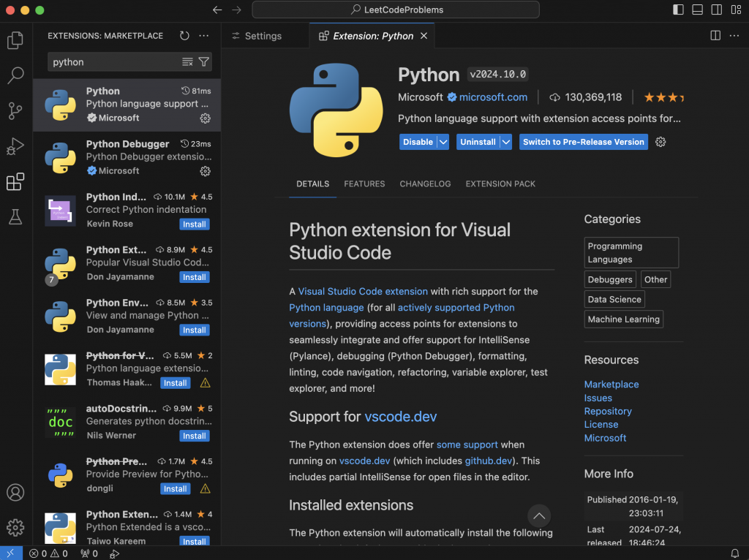Toggle the primary side bar layout
The image size is (749, 560).
click(x=679, y=10)
